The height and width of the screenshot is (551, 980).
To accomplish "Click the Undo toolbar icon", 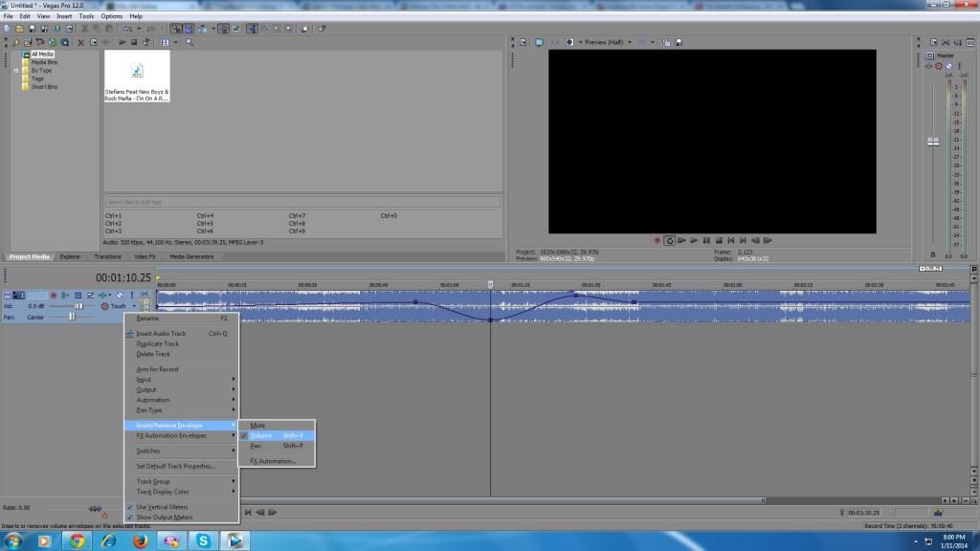I will tap(127, 29).
